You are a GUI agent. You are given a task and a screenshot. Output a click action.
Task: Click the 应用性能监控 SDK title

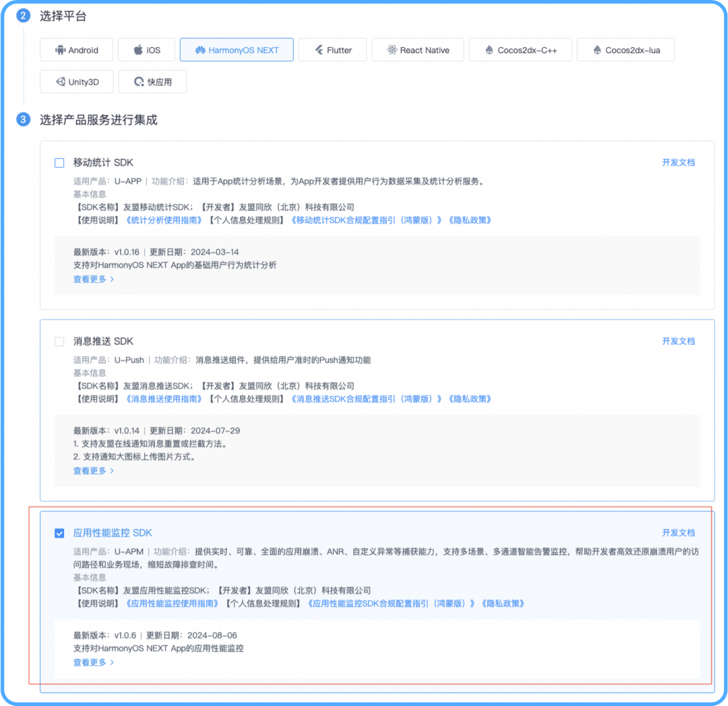[x=113, y=534]
